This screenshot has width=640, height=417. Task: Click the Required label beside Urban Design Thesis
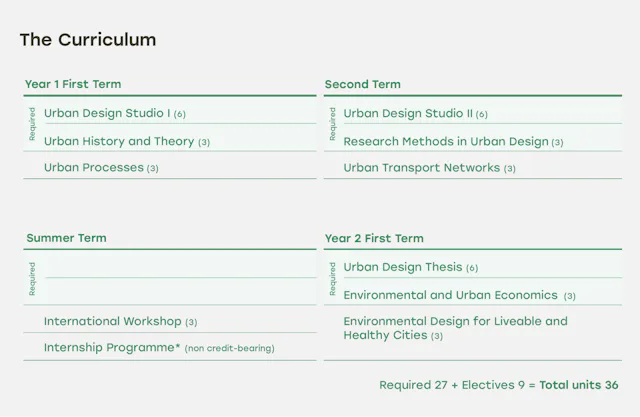[332, 279]
